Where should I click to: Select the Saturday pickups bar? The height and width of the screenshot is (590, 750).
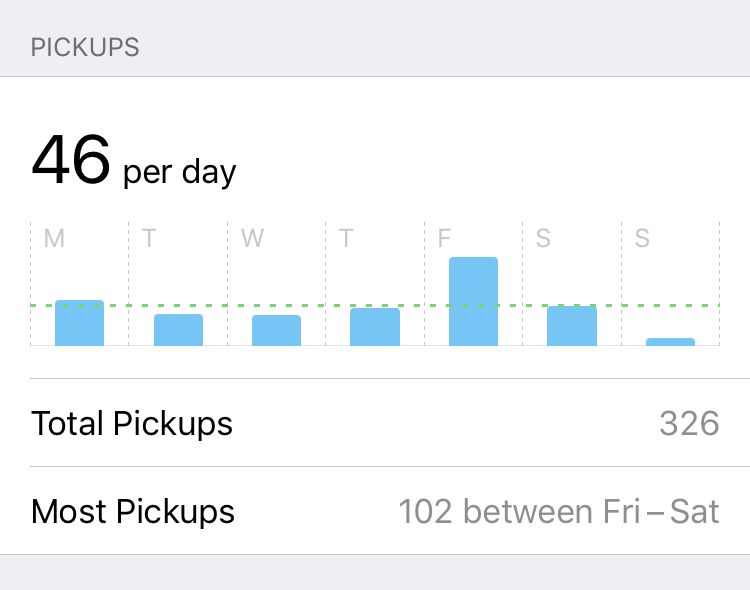coord(572,325)
